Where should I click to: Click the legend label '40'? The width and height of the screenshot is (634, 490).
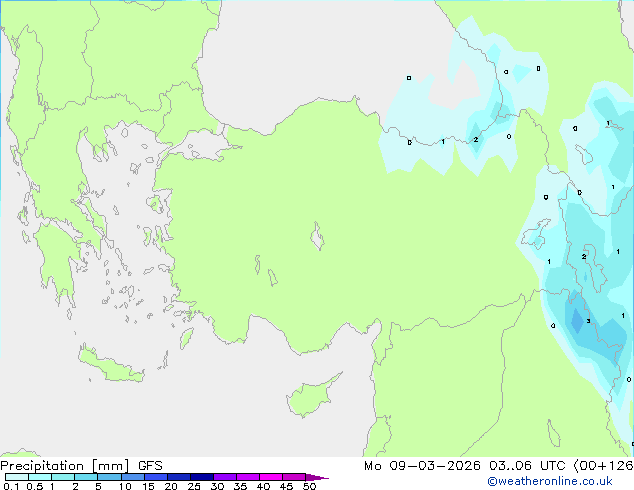pos(263,486)
